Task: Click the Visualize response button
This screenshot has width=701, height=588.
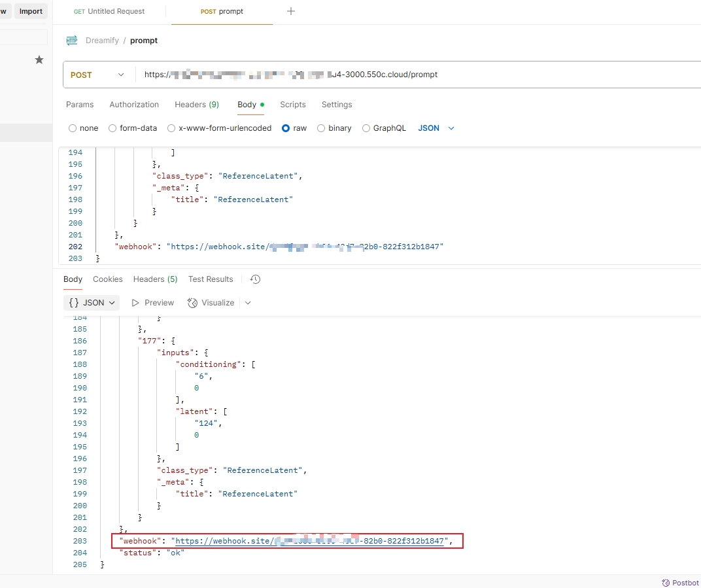Action: (211, 303)
